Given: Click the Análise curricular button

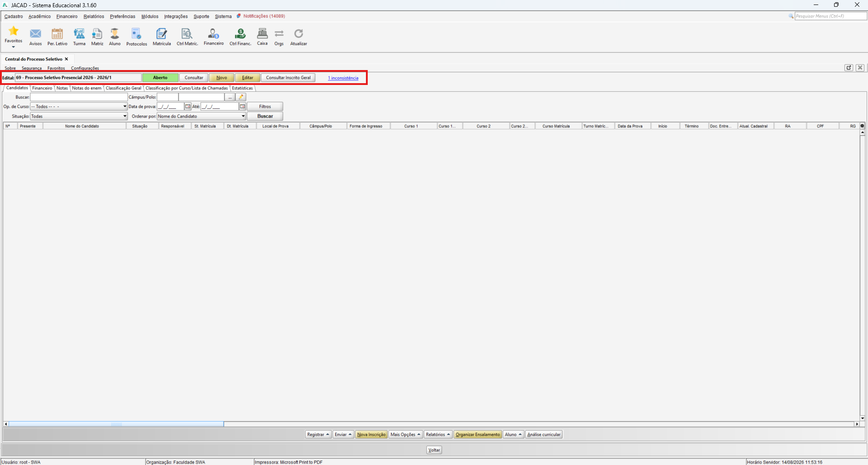Looking at the screenshot, I should coord(544,435).
